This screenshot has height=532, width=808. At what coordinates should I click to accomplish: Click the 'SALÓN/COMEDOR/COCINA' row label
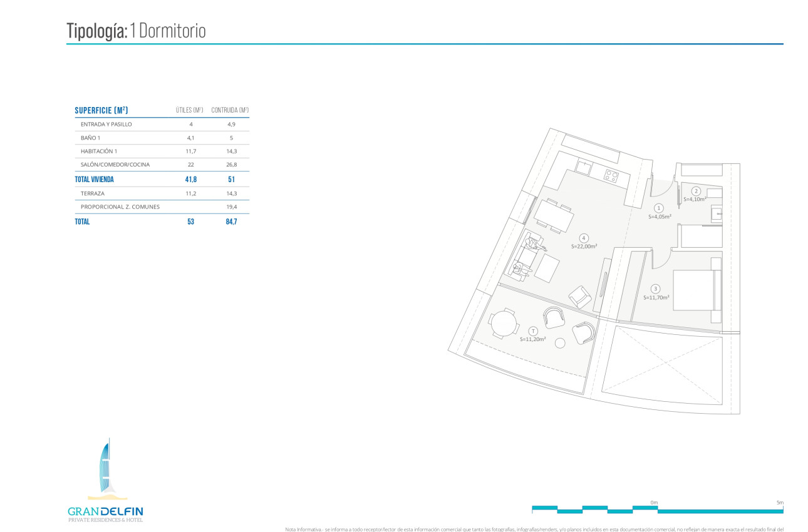[115, 165]
